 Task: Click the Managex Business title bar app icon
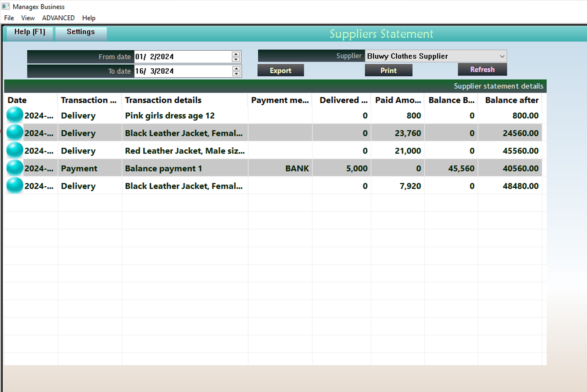pos(6,7)
